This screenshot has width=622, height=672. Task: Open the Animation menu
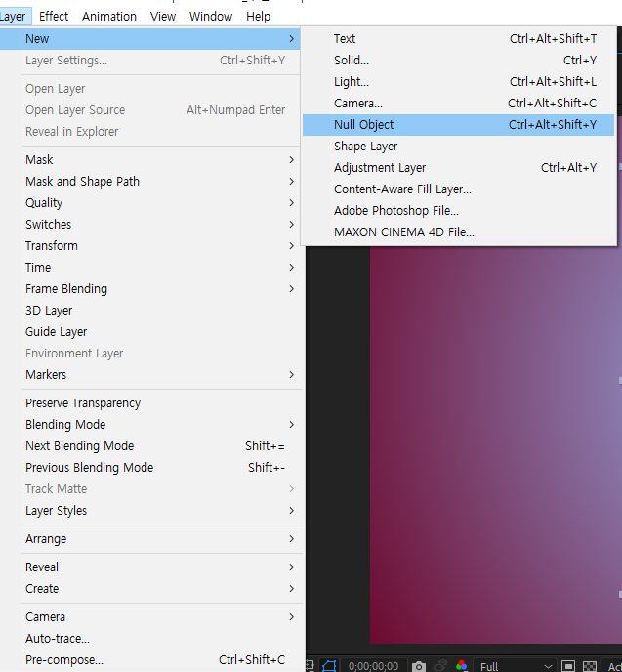[109, 17]
